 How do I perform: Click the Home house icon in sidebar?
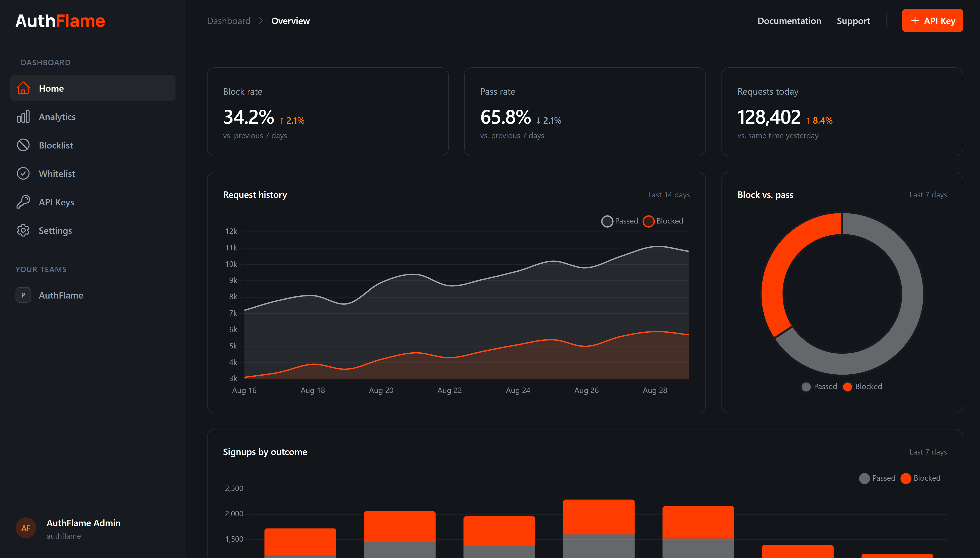coord(23,88)
